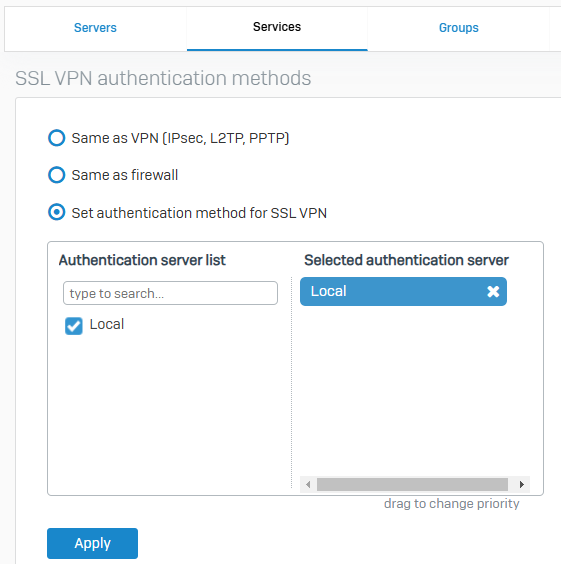Click the horizontal scrollbar right arrow

pos(521,485)
